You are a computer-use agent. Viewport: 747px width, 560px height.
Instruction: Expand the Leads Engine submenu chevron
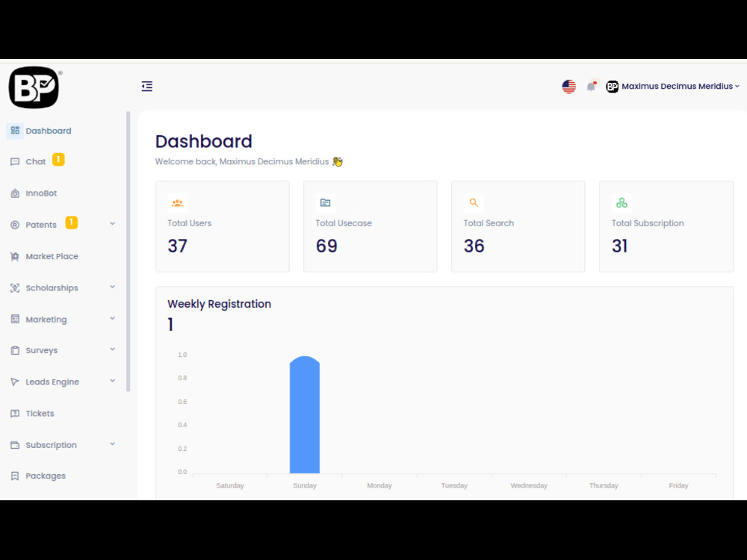(113, 381)
